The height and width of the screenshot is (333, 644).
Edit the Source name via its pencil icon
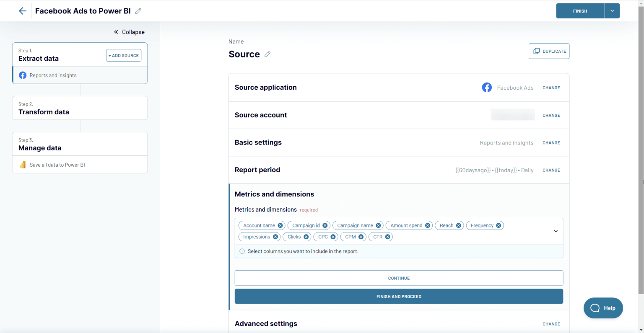pos(268,54)
